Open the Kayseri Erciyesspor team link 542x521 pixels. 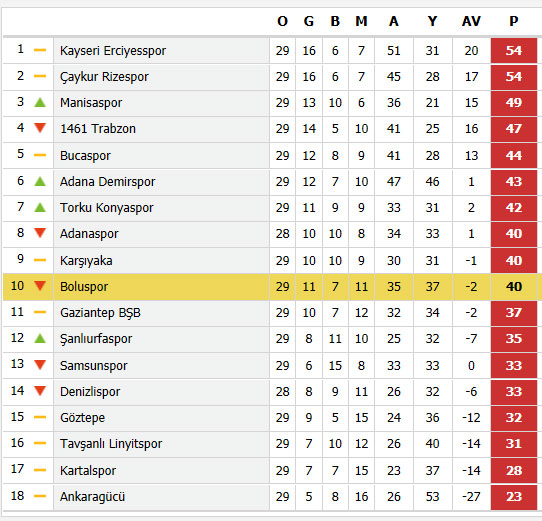[113, 51]
